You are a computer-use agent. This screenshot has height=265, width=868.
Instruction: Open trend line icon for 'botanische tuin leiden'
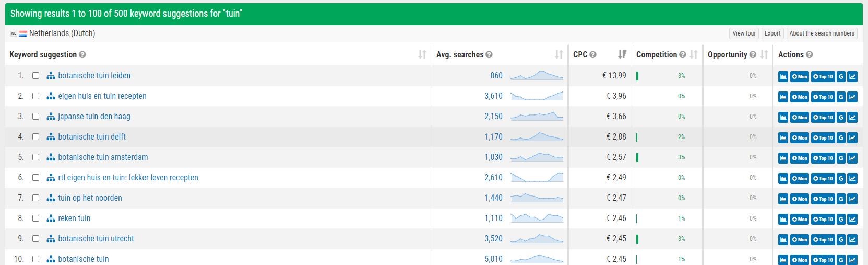(x=852, y=76)
